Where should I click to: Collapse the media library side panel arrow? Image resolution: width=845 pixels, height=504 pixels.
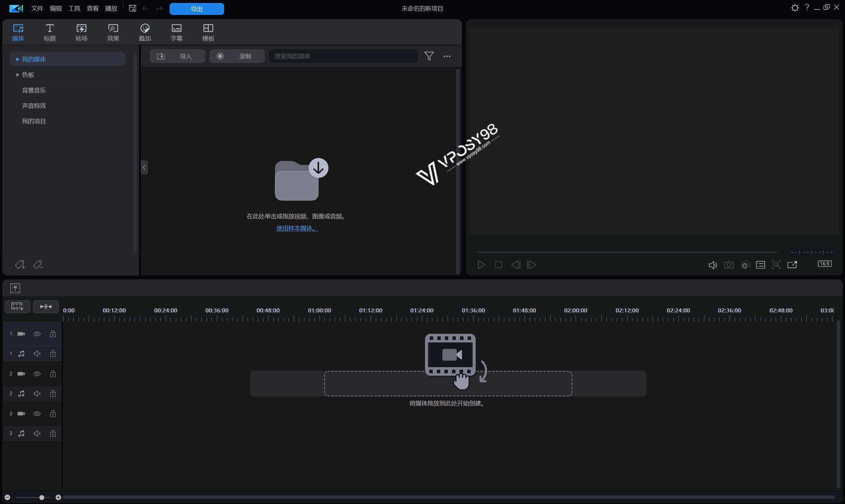pos(144,168)
